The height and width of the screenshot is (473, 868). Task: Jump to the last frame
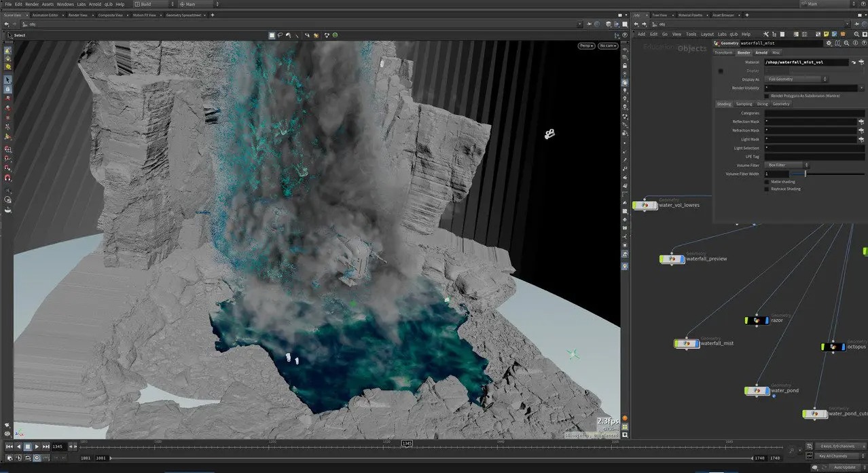tap(46, 447)
